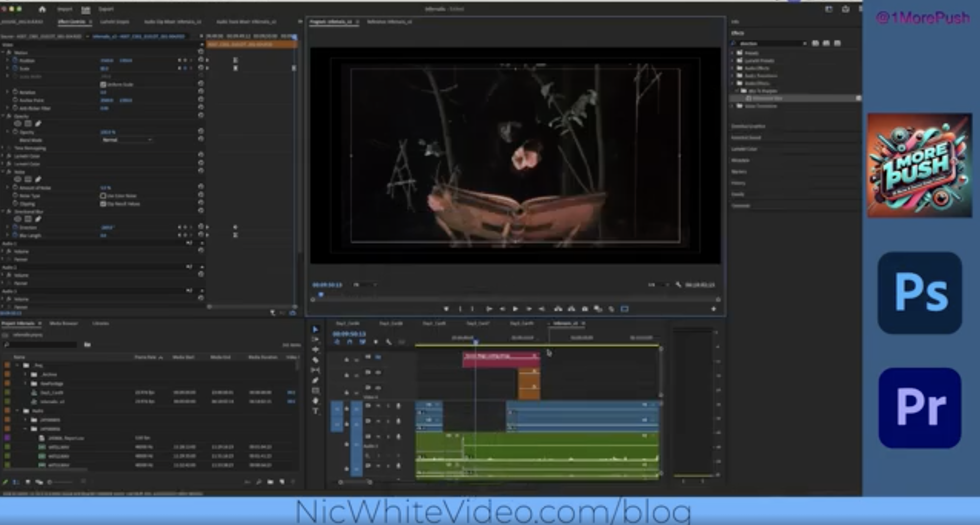The width and height of the screenshot is (980, 525).
Task: Open Timeline display settings wrench
Action: click(x=388, y=342)
